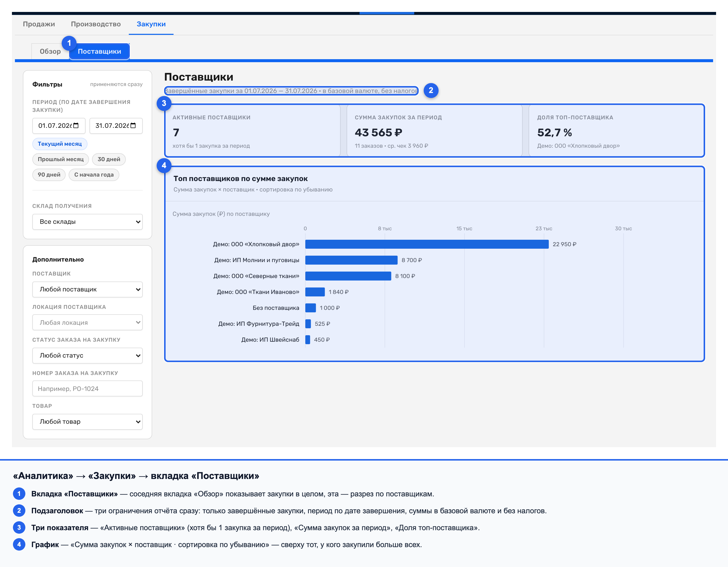Open the Любой товар dropdown
Screen dimensions: 728x567
click(87, 422)
